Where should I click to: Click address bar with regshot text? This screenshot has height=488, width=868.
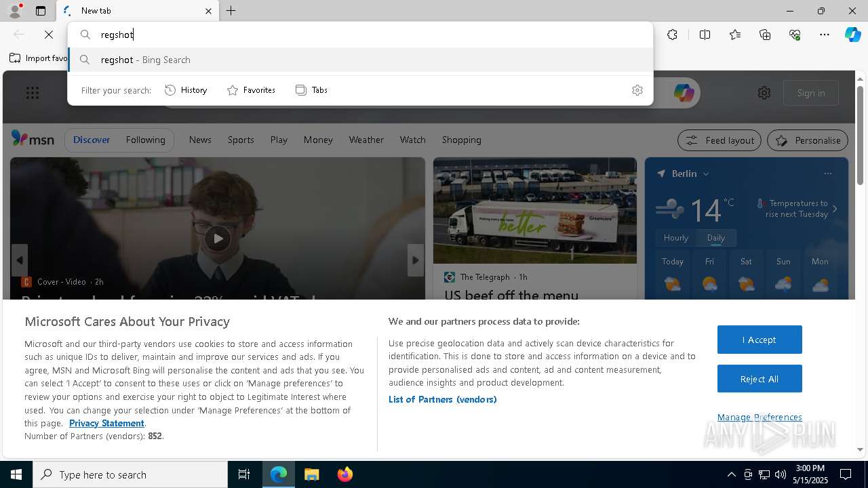361,35
